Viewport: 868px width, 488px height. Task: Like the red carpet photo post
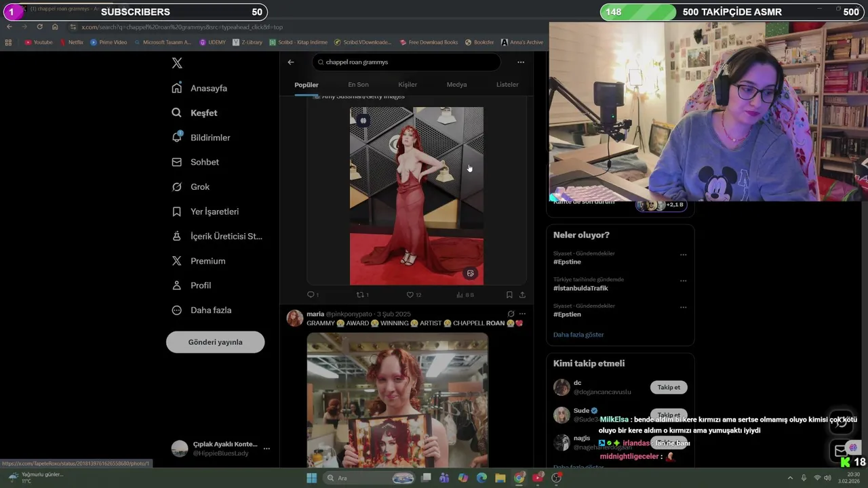click(x=410, y=295)
